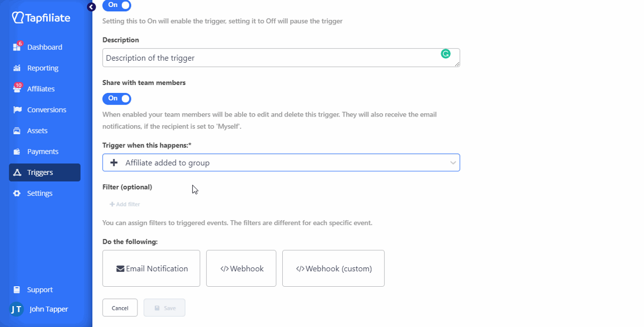Screen dimensions: 644x327
Task: Open the Triggers menu item
Action: pyautogui.click(x=45, y=172)
